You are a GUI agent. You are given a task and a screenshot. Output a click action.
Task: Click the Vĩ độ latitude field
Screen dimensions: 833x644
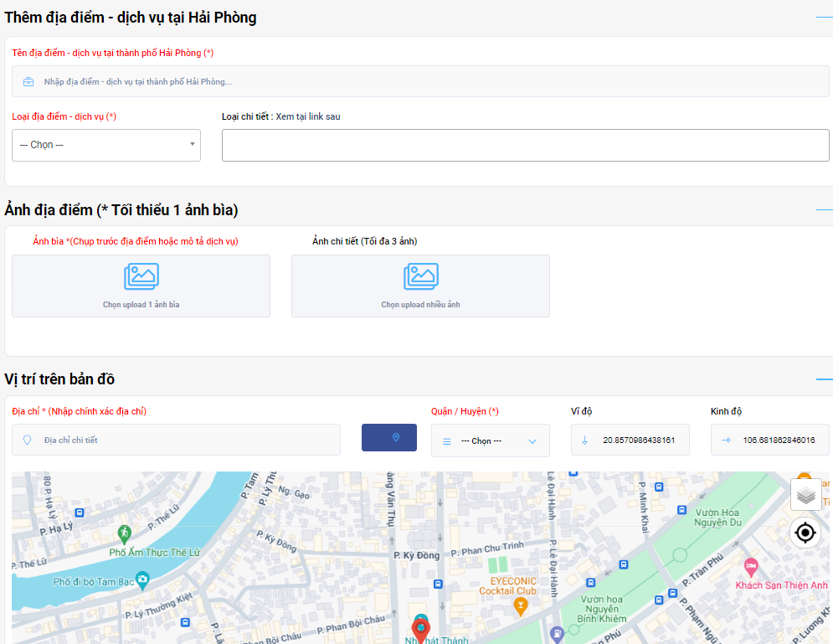(638, 440)
